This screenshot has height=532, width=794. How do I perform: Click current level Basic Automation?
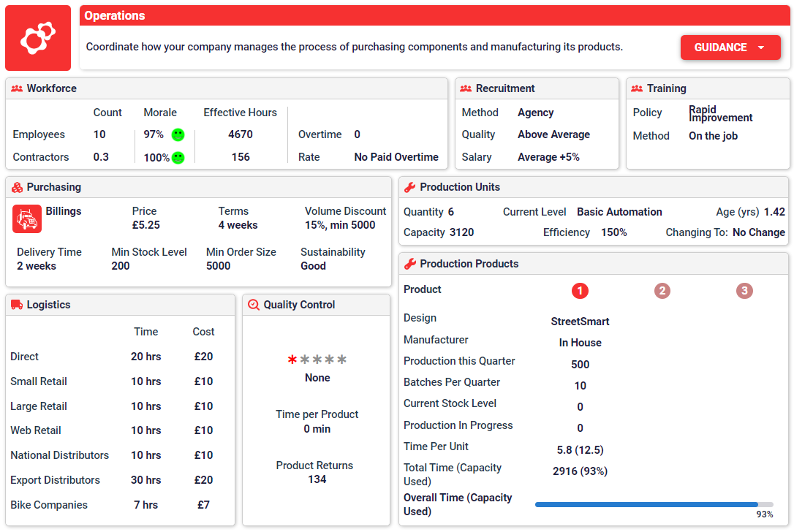click(619, 212)
